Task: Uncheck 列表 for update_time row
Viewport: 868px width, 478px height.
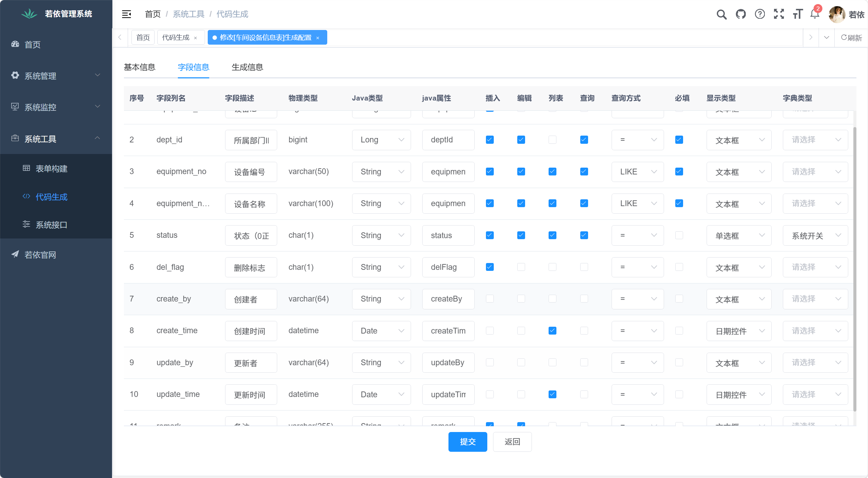Action: click(x=552, y=394)
